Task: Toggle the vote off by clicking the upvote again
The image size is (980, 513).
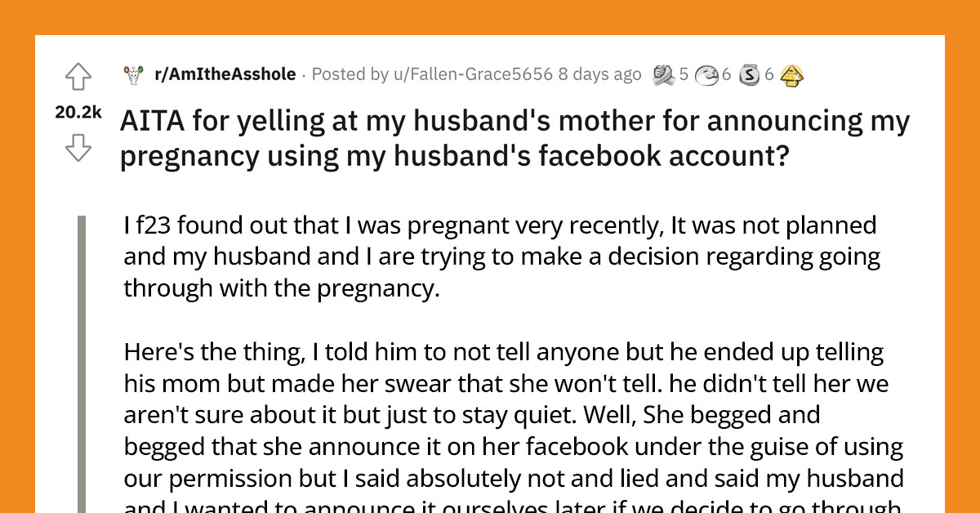Action: click(78, 75)
